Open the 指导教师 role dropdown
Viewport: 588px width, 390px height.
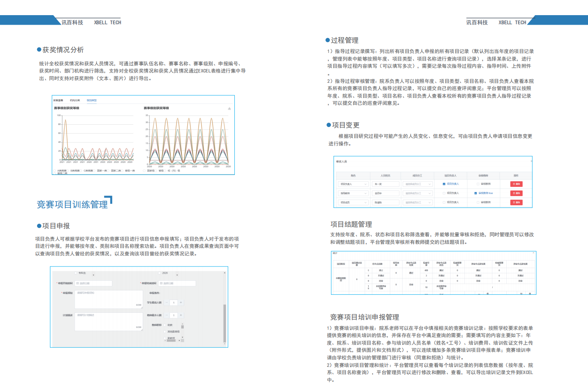tap(353, 193)
